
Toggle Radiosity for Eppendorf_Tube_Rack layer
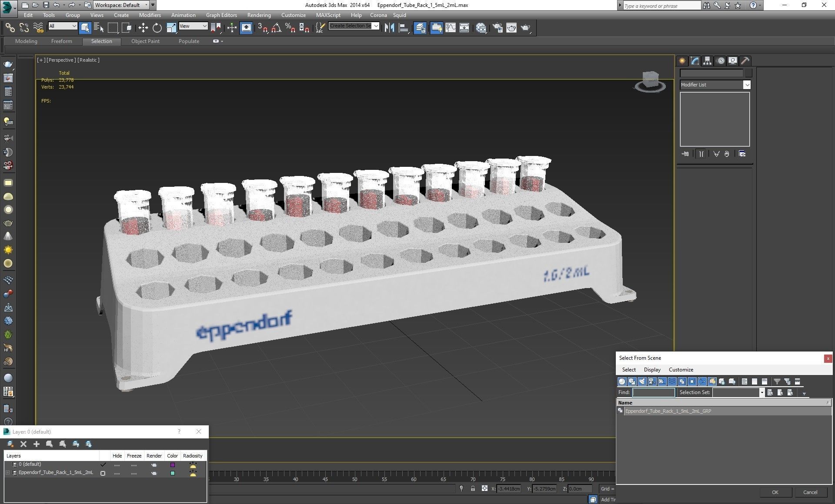coord(193,473)
